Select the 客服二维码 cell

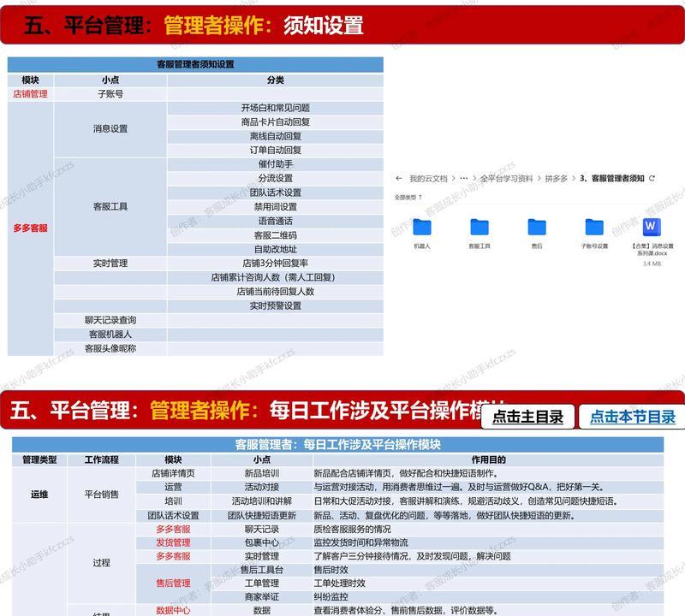[275, 235]
